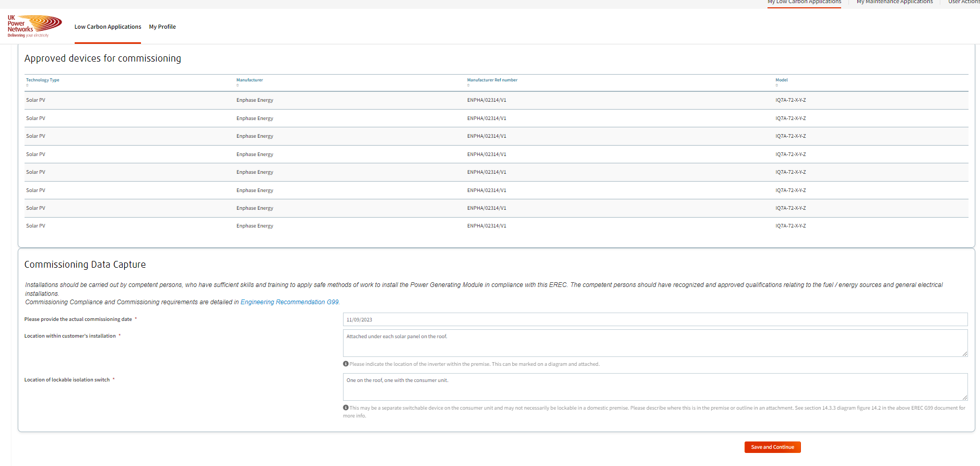980x466 pixels.
Task: Click resize grip of isolation switch textarea
Action: point(965,398)
